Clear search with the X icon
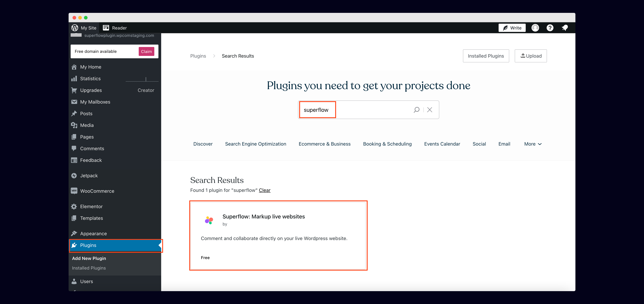 (430, 110)
